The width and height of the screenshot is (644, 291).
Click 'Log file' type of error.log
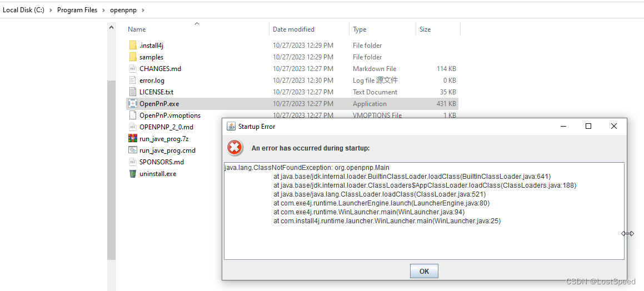click(376, 81)
